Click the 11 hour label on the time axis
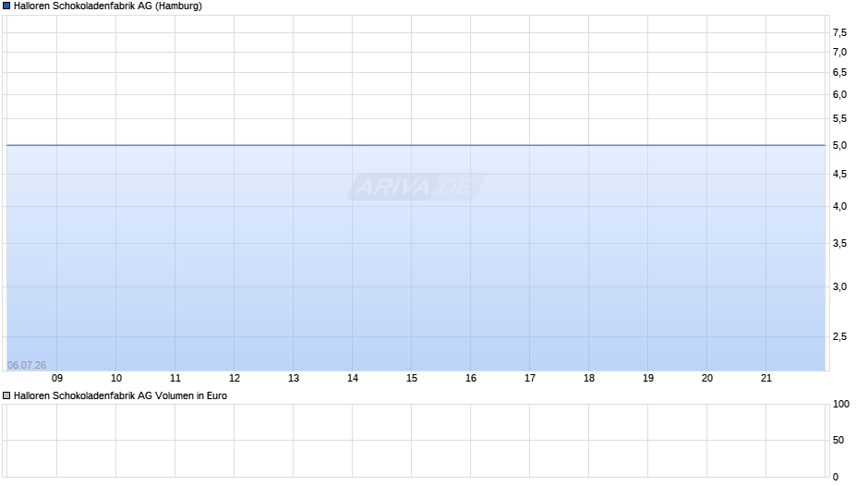This screenshot has width=868, height=486. 175,378
